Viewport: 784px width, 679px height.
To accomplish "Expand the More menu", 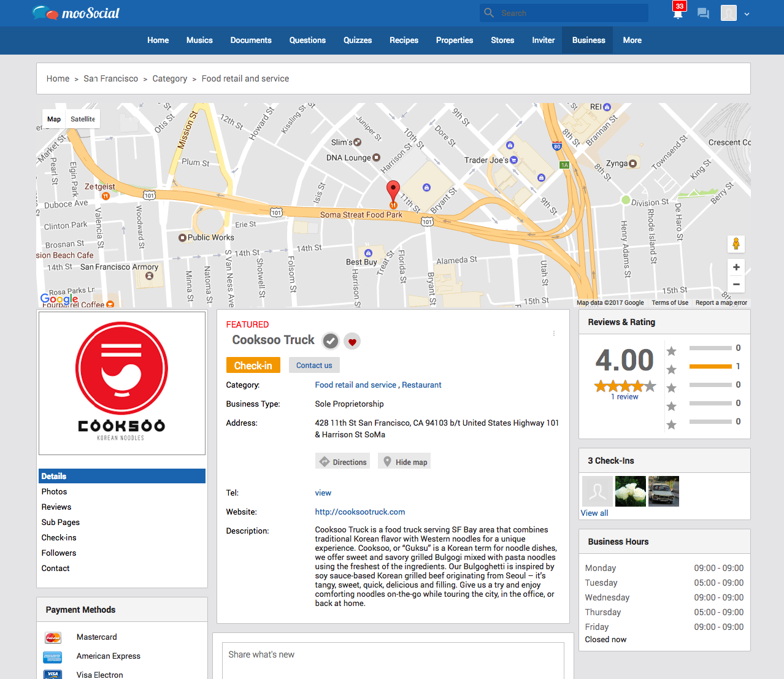I will [632, 40].
